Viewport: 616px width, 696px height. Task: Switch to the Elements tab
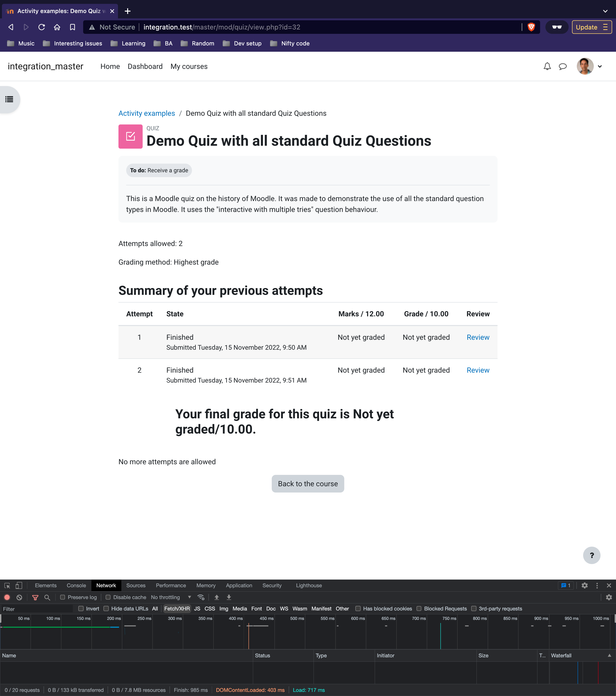[x=46, y=585]
